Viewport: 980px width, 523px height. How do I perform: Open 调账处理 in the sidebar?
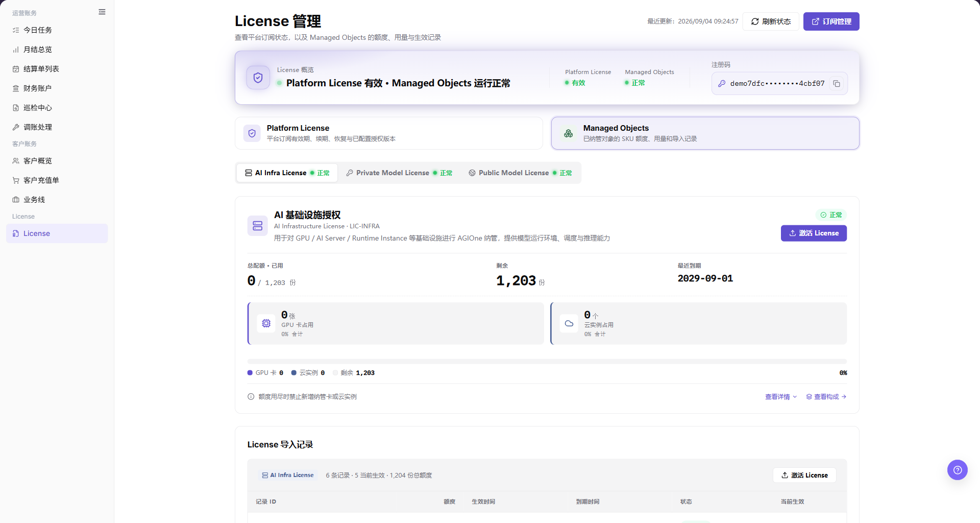tap(57, 127)
